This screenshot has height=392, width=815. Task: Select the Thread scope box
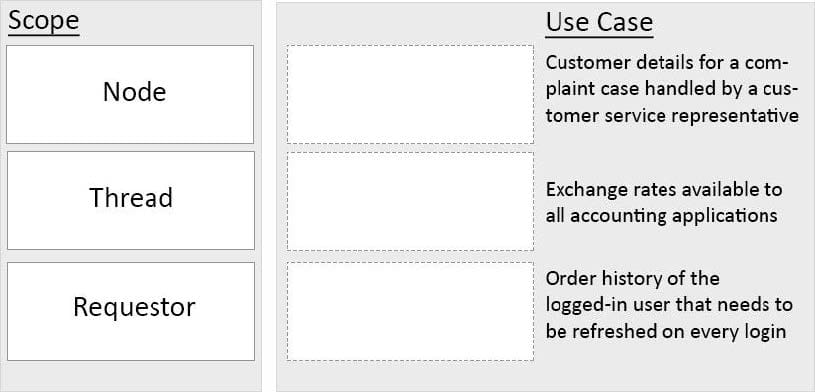[130, 200]
